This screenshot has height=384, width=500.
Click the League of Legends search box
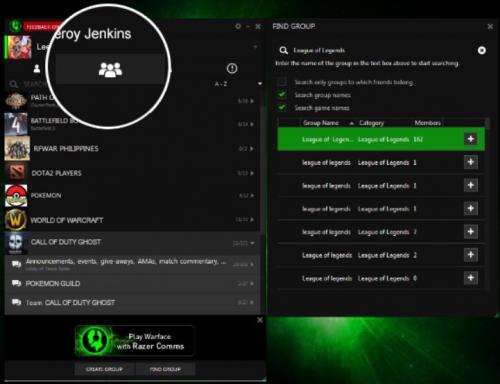pos(382,50)
